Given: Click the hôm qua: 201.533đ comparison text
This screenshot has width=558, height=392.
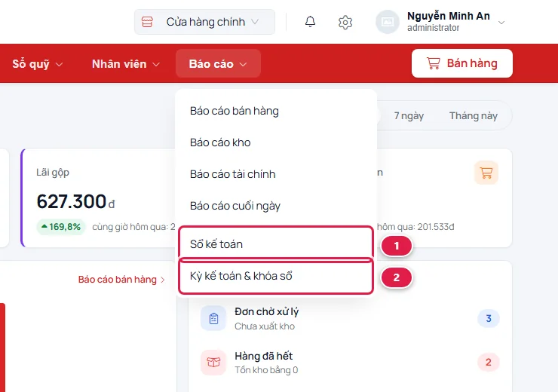Looking at the screenshot, I should click(415, 227).
